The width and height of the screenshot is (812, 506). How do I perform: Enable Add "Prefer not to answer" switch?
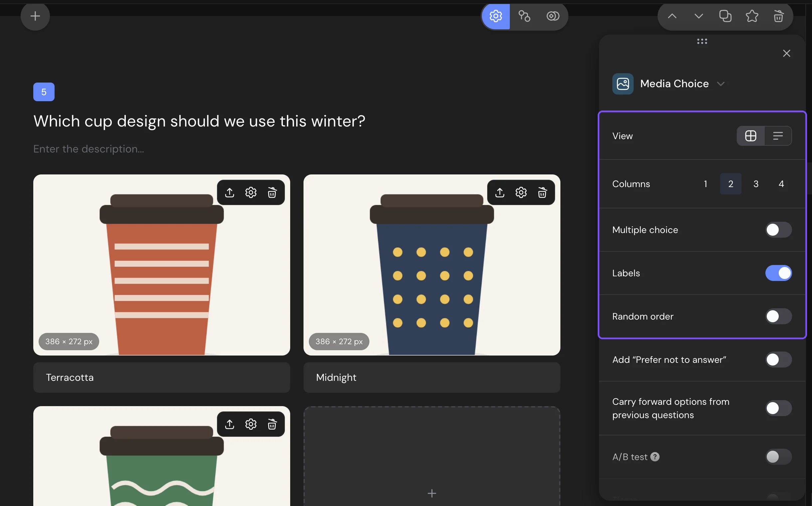pos(778,360)
